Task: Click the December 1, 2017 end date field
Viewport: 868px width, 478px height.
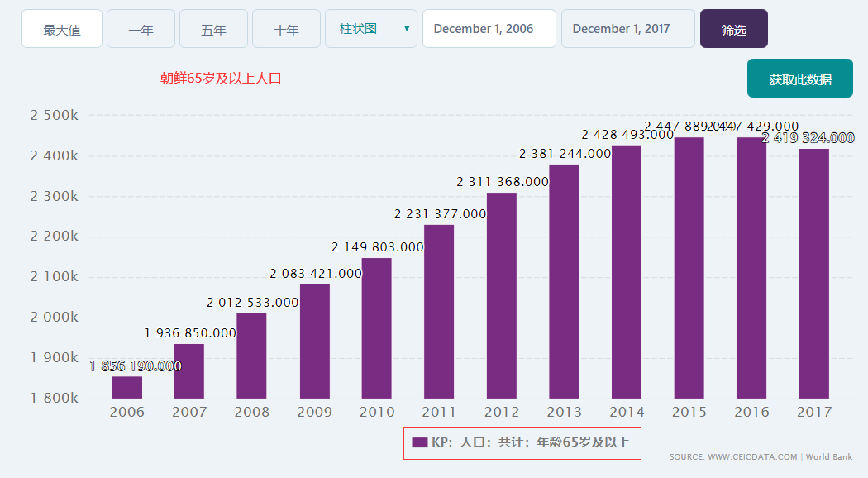Action: point(627,28)
